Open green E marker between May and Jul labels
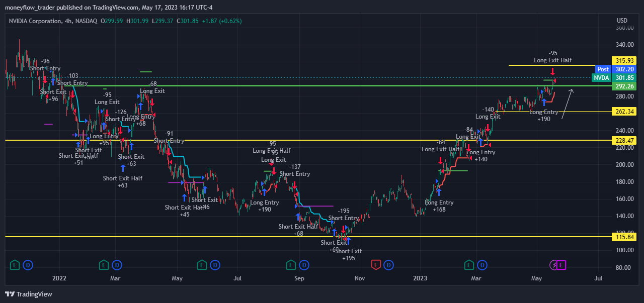This screenshot has width=644, height=303. [202, 264]
